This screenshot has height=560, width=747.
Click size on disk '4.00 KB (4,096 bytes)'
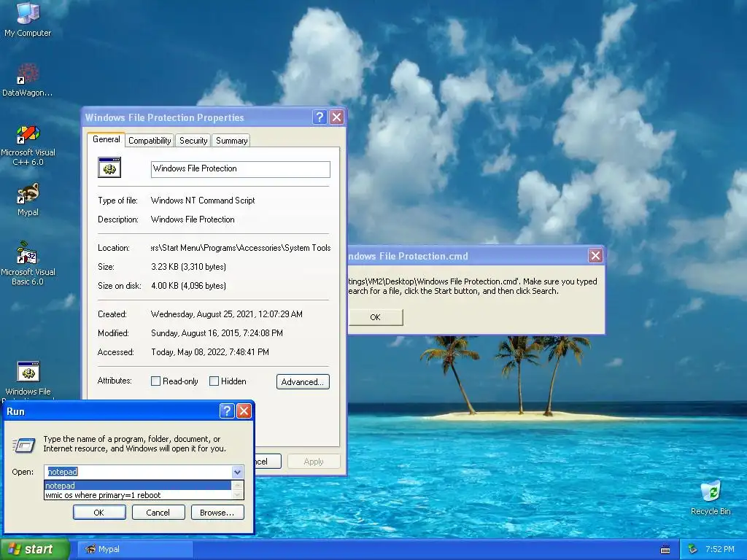(x=189, y=286)
